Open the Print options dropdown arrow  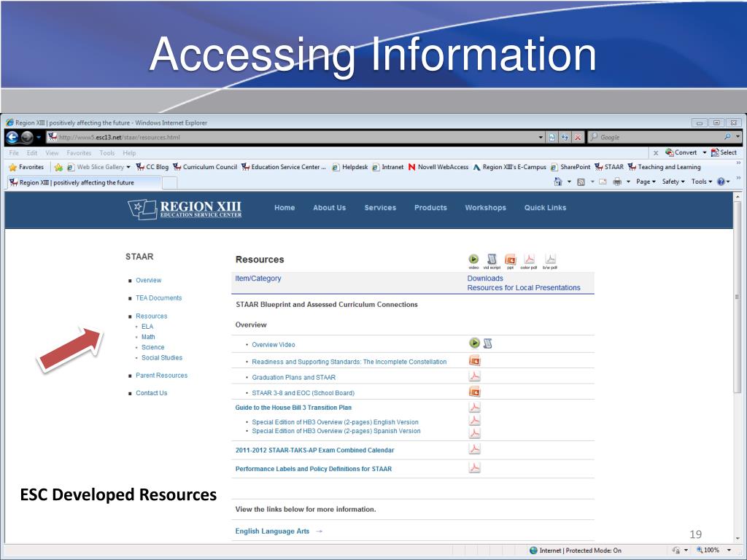pos(628,182)
